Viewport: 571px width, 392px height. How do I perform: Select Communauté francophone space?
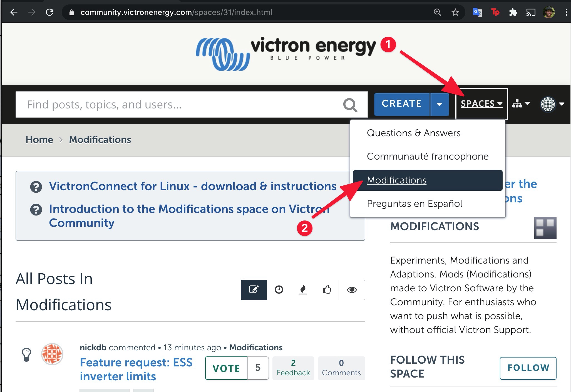click(428, 156)
